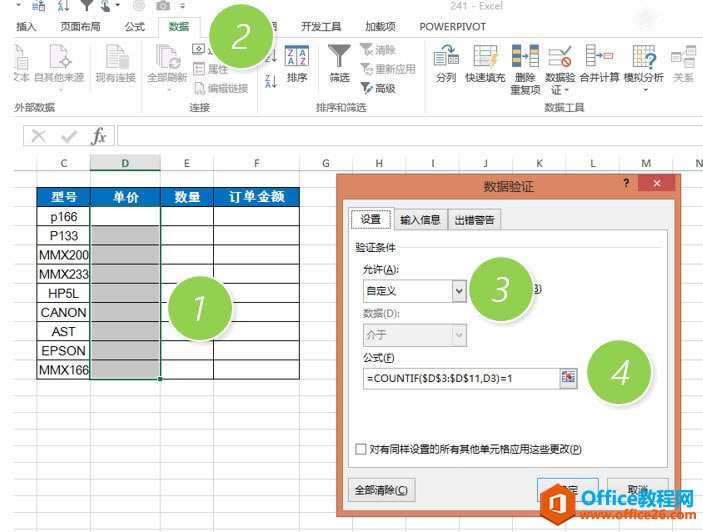Click the Refresh All icon
Screen dimensions: 703x532
tap(168, 56)
